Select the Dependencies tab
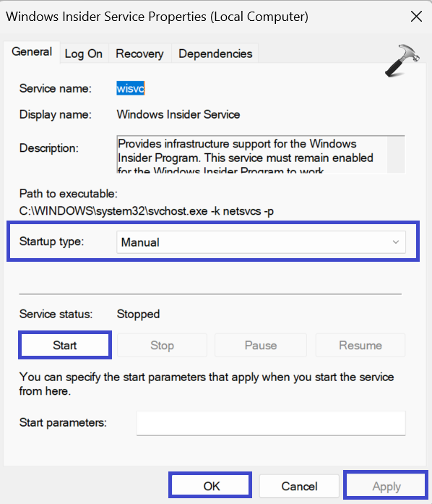The width and height of the screenshot is (432, 504). (215, 54)
